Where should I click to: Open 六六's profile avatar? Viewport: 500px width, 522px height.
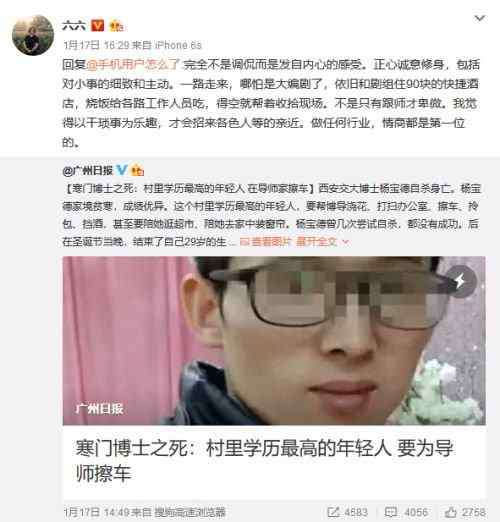33,35
